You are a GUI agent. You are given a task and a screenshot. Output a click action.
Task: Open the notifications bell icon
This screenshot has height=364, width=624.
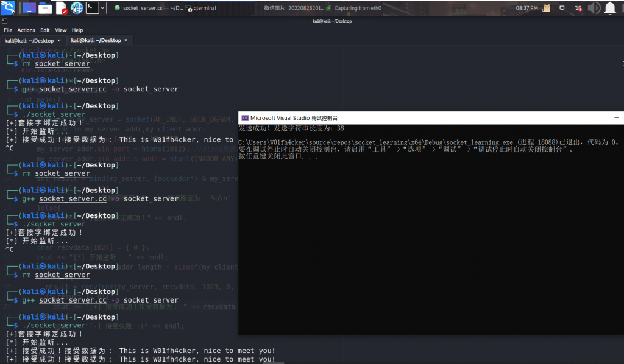610,8
